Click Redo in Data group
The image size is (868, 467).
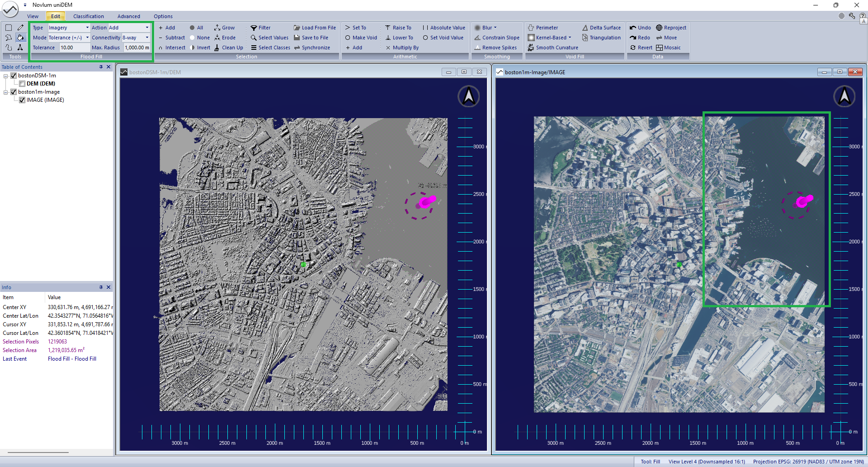pos(640,38)
